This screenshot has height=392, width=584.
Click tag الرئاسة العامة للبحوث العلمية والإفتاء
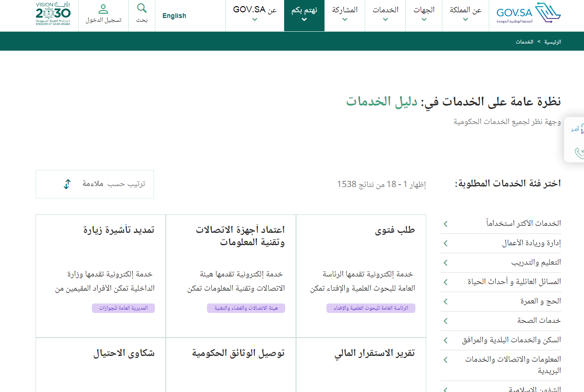pos(371,308)
